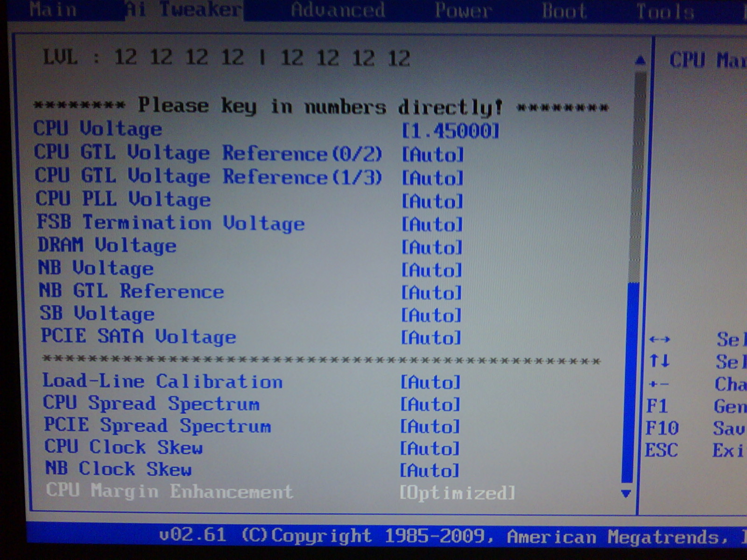Click the v02.61 version text
The image size is (747, 560).
pos(193,535)
